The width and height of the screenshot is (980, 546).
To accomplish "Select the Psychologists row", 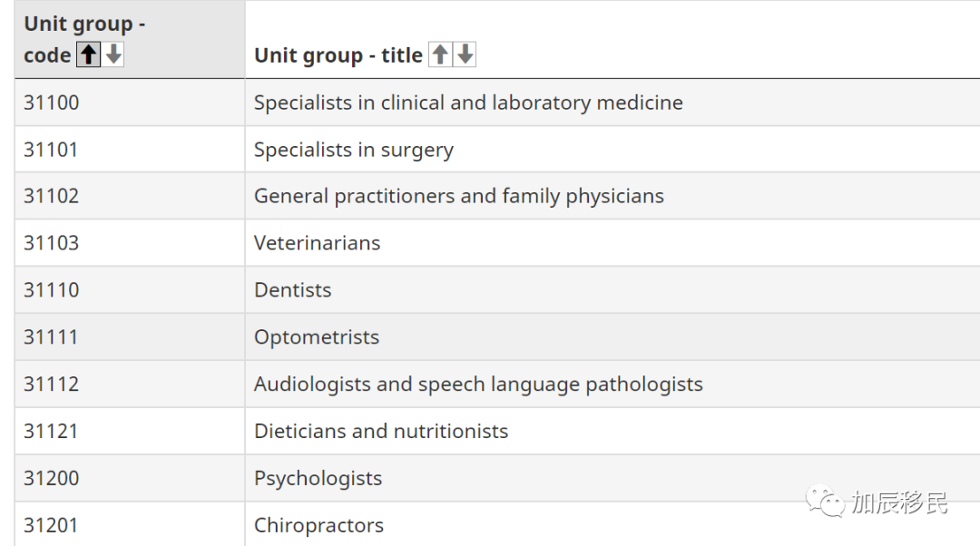I will [x=497, y=478].
